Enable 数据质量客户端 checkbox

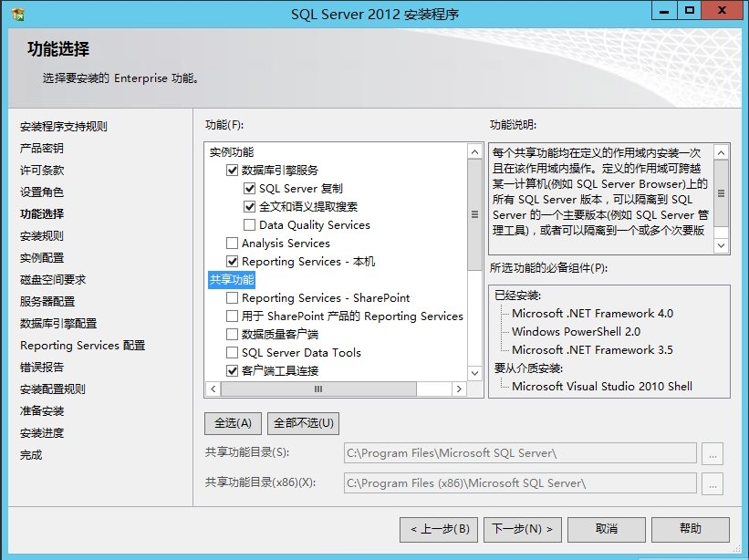tap(232, 334)
